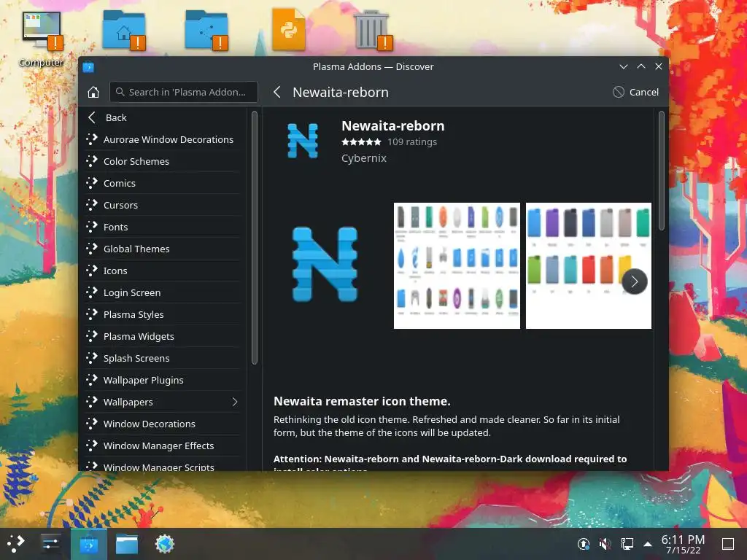Click the muted volume tray icon

pyautogui.click(x=605, y=544)
